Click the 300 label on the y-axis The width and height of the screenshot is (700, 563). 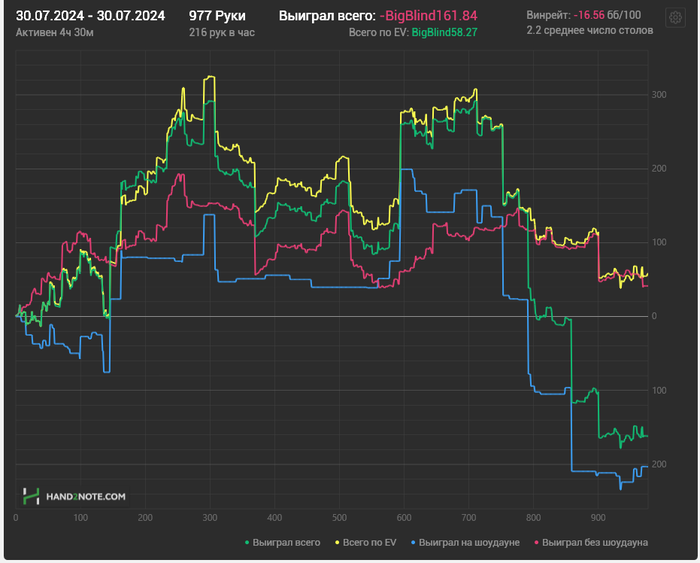pos(659,94)
